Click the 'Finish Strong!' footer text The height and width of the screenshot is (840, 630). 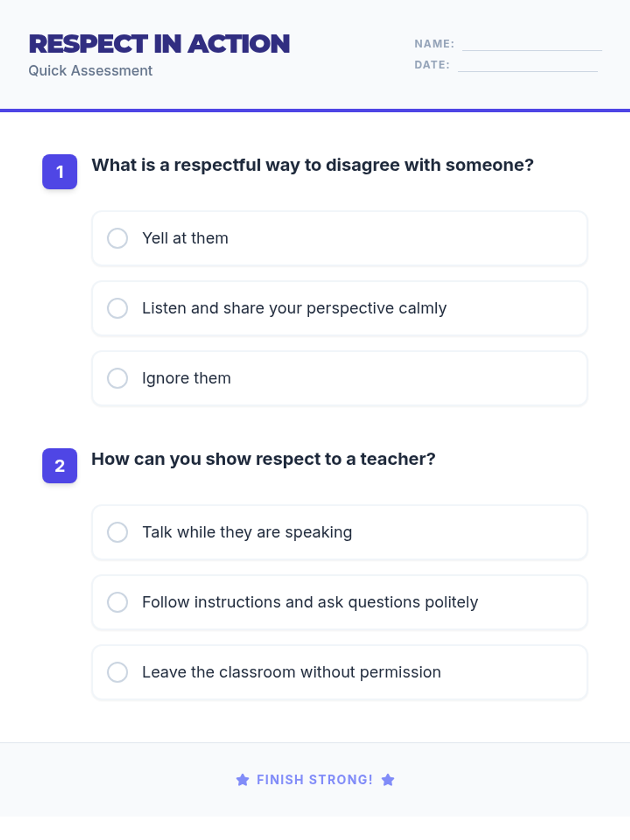coord(315,780)
